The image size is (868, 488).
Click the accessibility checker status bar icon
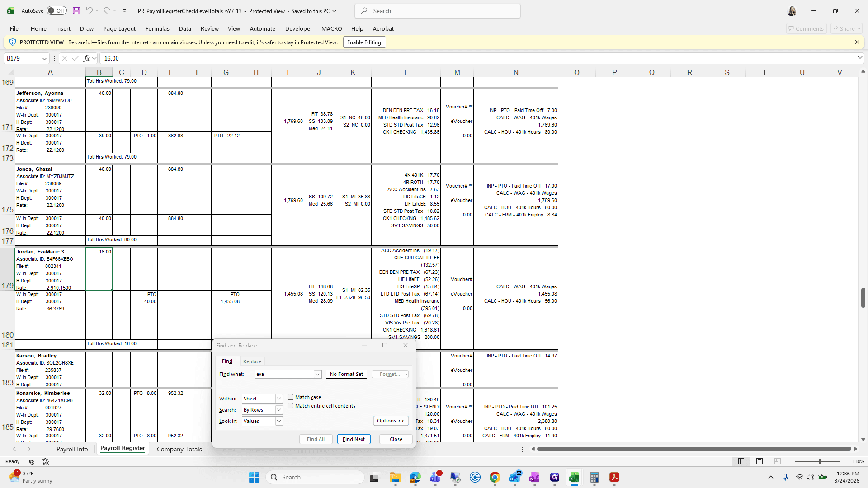[46, 461]
